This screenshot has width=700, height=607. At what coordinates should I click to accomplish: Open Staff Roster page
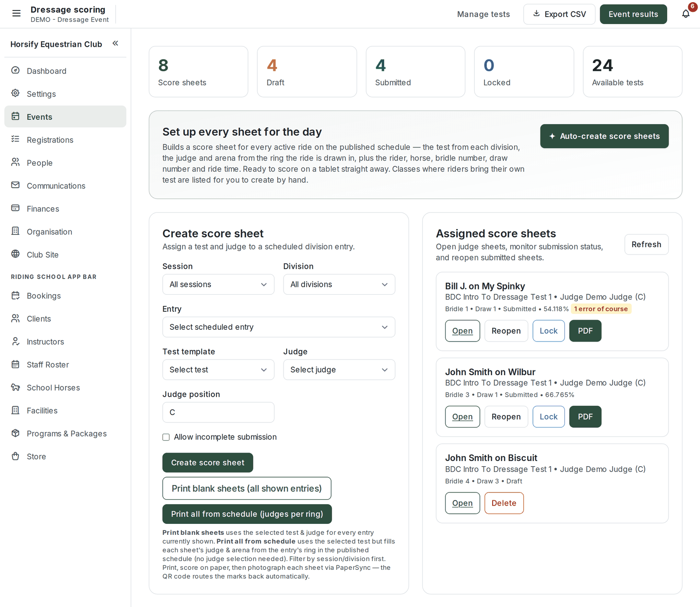[65, 364]
